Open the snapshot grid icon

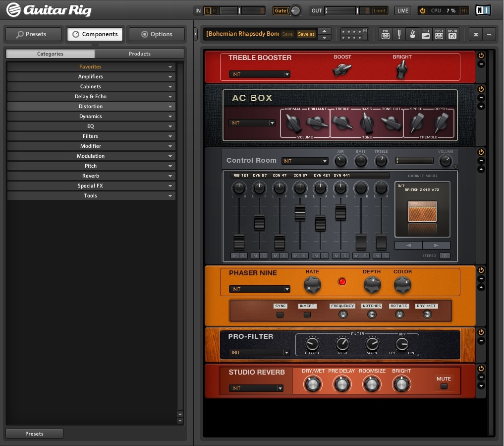[354, 34]
